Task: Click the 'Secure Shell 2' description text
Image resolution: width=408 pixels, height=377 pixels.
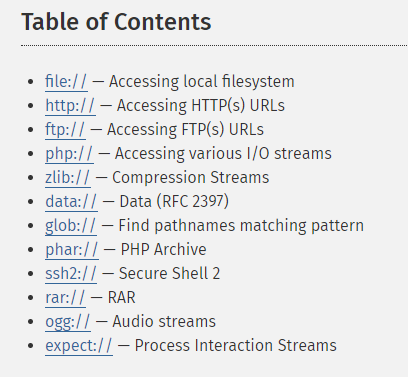Action: [x=169, y=274]
